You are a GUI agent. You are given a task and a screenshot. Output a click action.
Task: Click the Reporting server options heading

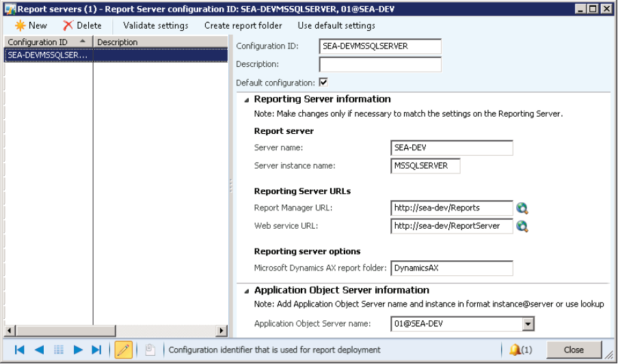(307, 251)
